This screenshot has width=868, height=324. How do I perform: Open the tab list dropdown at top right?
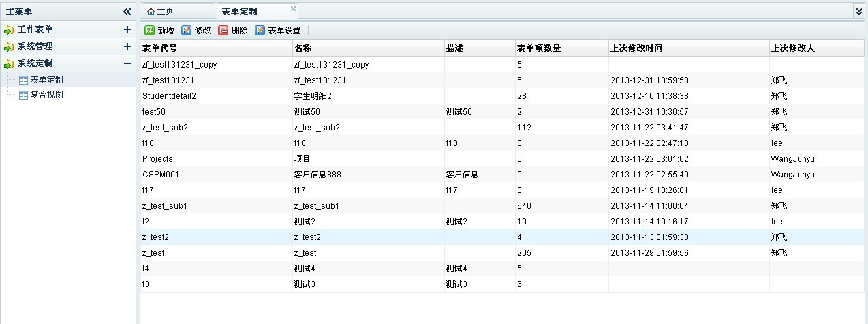[858, 12]
